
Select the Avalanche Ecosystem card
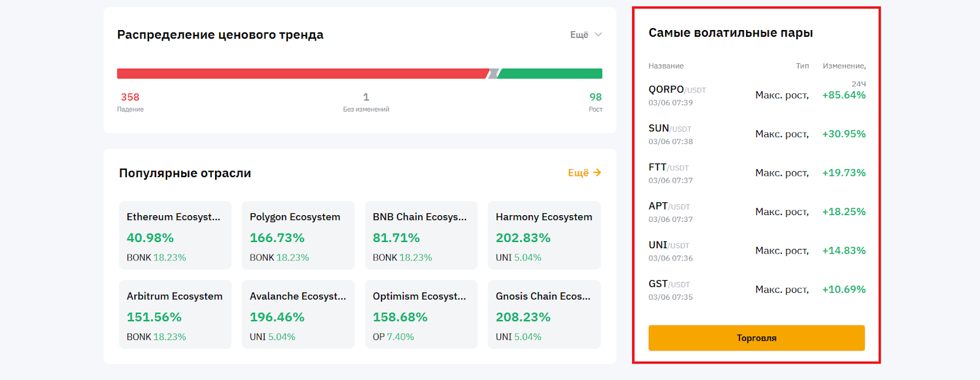298,314
